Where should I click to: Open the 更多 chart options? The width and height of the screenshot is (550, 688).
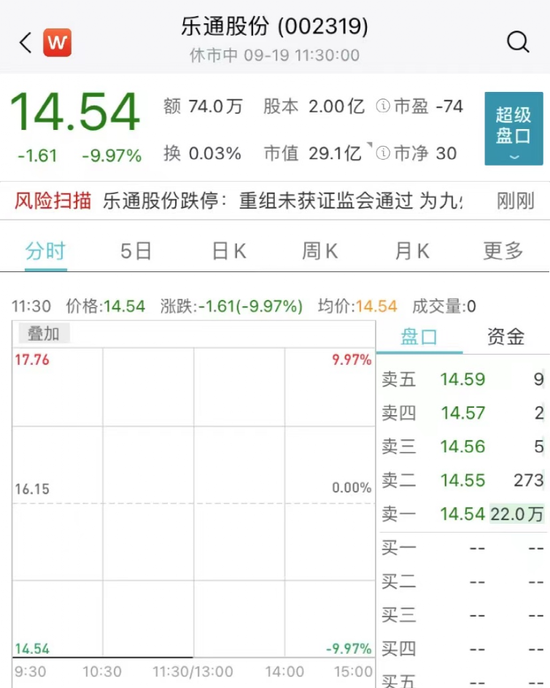[503, 251]
